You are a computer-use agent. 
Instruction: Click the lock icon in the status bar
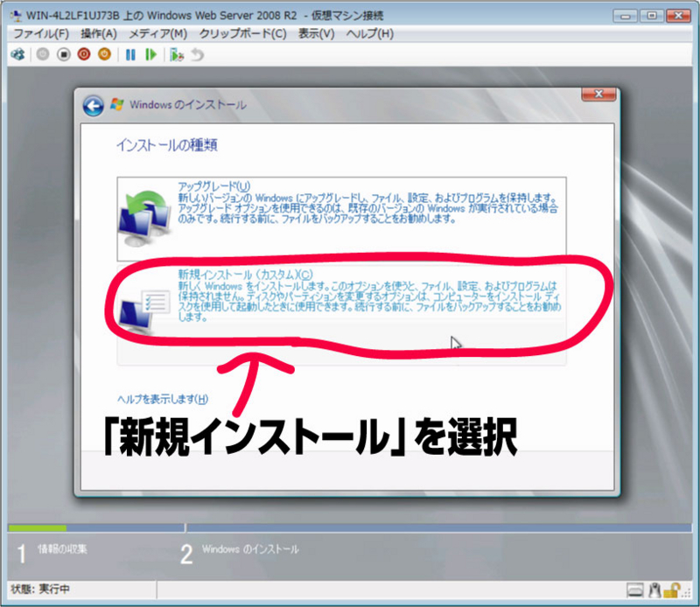click(670, 590)
